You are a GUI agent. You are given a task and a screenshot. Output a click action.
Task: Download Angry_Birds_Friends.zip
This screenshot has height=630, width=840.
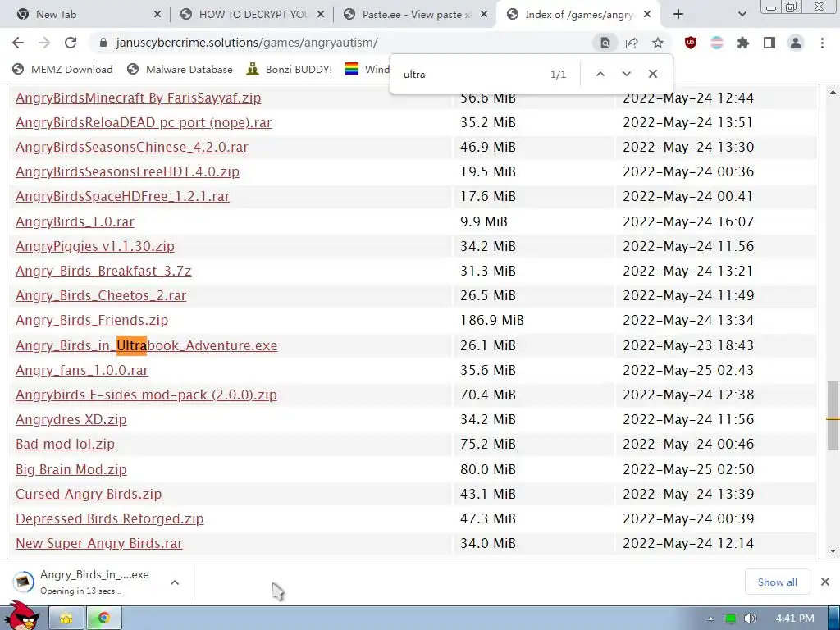[92, 321]
